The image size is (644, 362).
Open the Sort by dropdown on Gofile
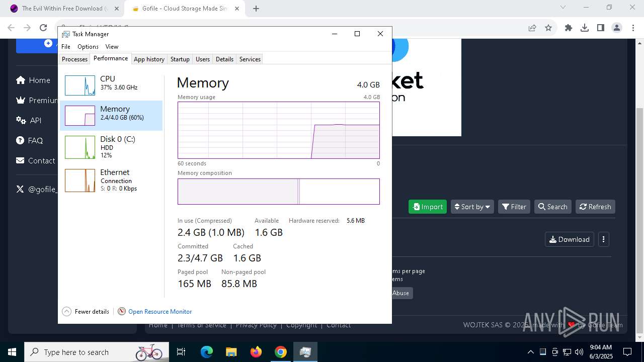tap(472, 207)
